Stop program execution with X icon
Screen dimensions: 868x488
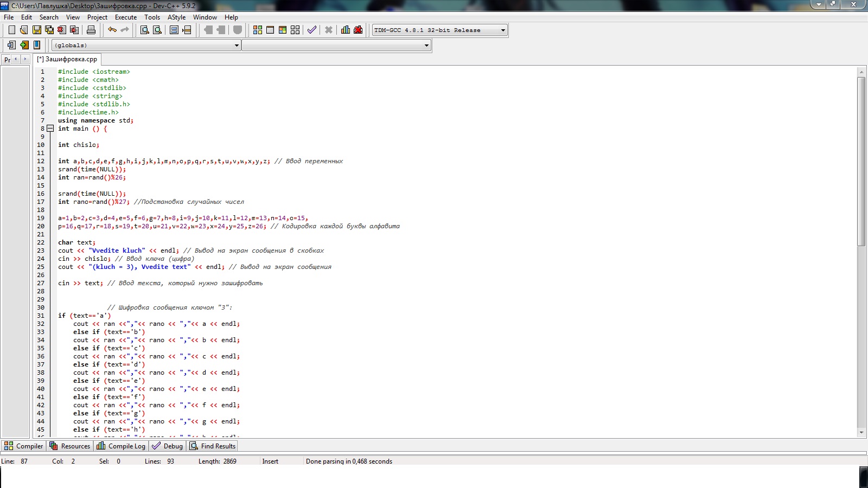[x=329, y=30]
